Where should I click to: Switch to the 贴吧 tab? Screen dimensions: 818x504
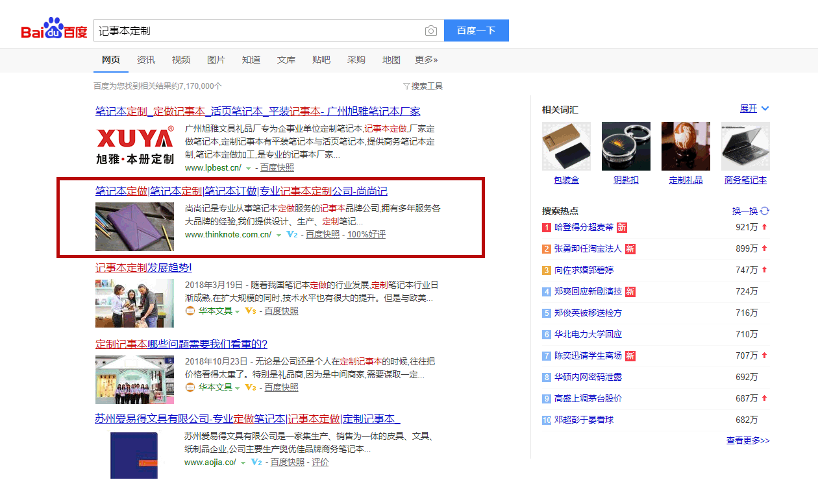tap(321, 60)
